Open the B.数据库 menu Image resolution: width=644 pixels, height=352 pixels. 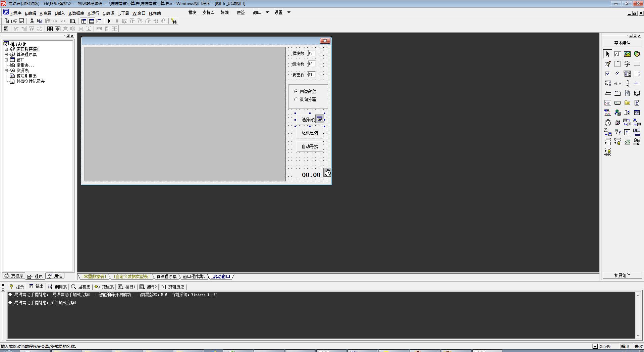pyautogui.click(x=76, y=13)
